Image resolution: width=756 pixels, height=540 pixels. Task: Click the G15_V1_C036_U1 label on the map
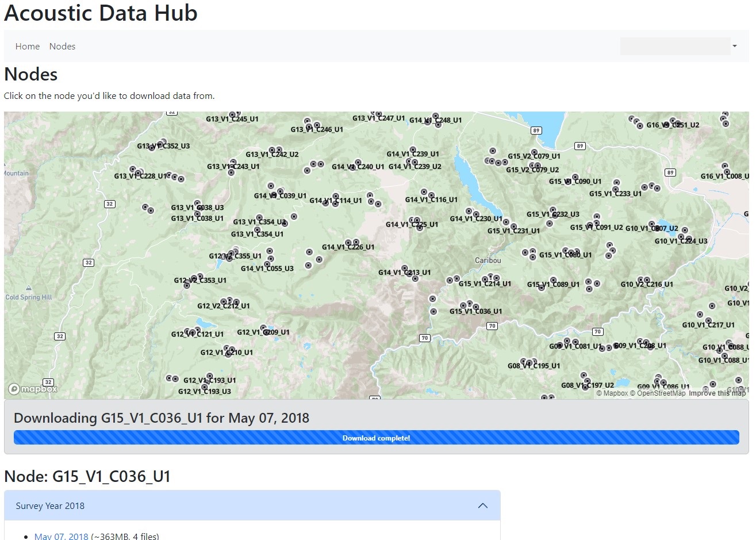(x=475, y=311)
